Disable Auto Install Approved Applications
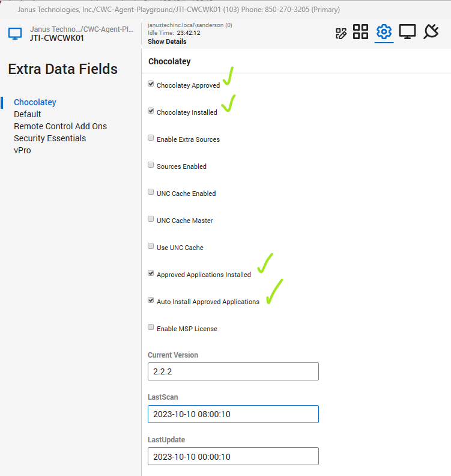 pyautogui.click(x=151, y=301)
